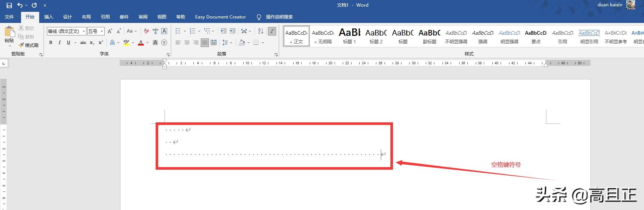Toggle Strikethrough (abc) formatting

pyautogui.click(x=83, y=43)
